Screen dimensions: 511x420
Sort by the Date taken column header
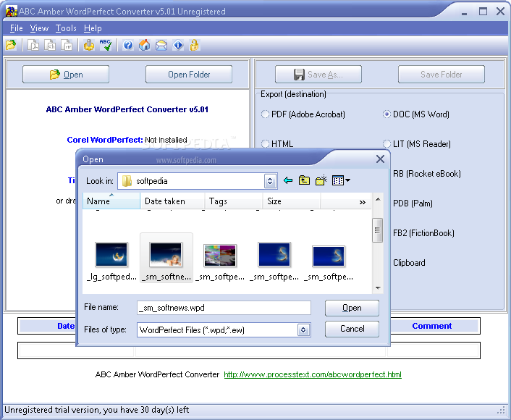click(172, 201)
